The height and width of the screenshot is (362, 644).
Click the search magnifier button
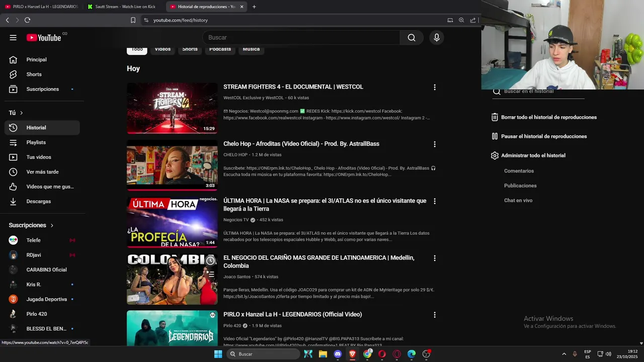point(412,38)
